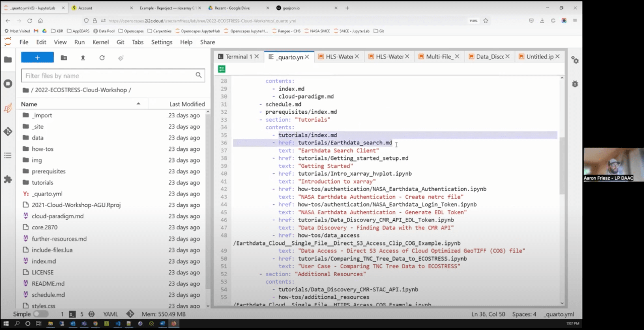Click the new file/launcher plus icon
The width and height of the screenshot is (644, 330).
coord(37,58)
